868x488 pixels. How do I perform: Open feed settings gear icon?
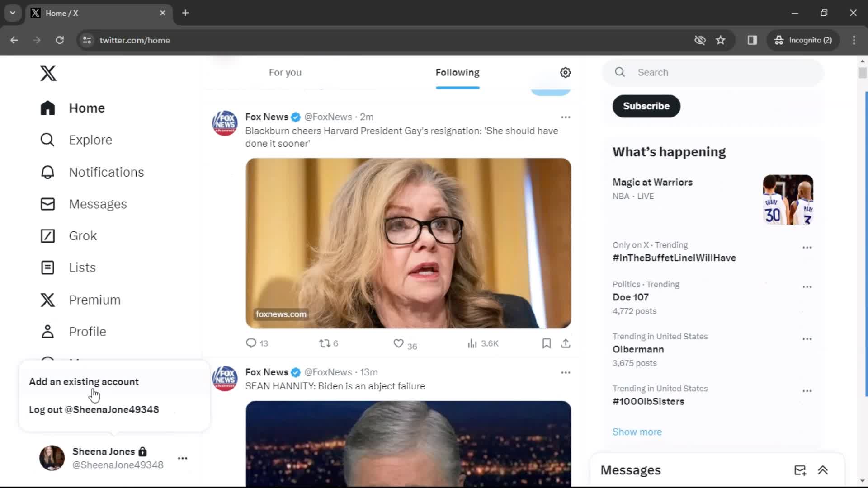coord(565,71)
